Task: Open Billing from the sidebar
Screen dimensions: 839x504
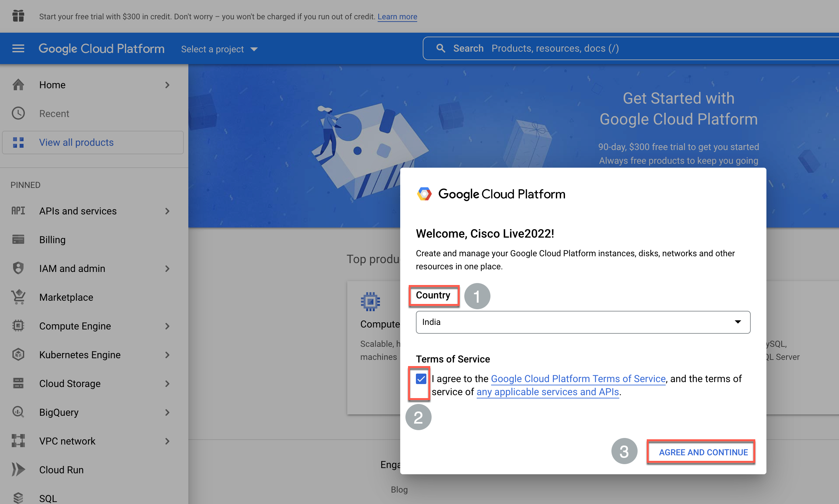Action: [x=52, y=240]
